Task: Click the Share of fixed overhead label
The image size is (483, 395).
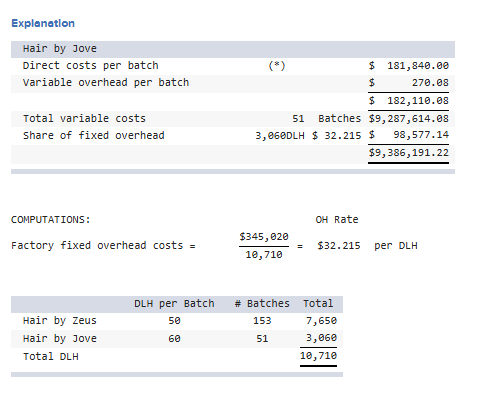Action: coord(93,135)
